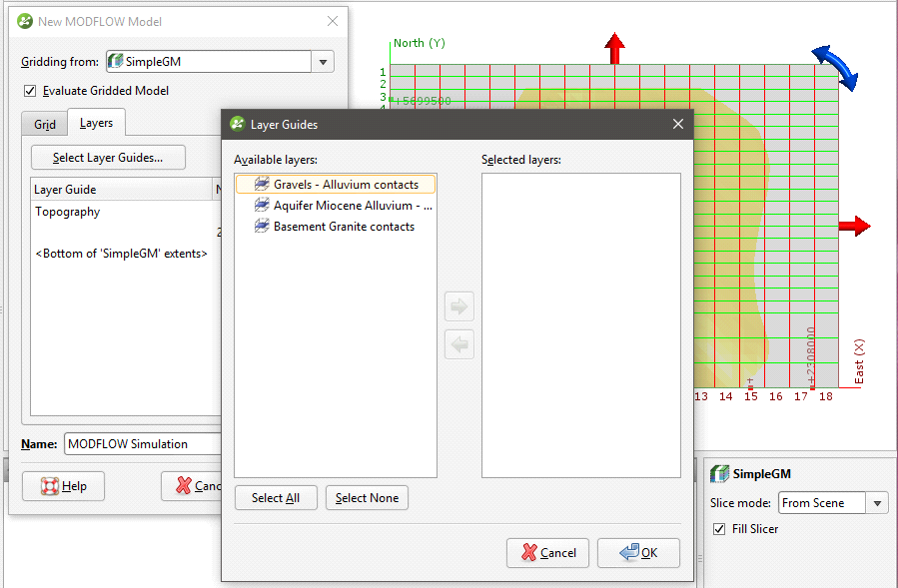Click the MODFLOW Simulation name field
Screen dimensions: 898x588
click(x=140, y=444)
